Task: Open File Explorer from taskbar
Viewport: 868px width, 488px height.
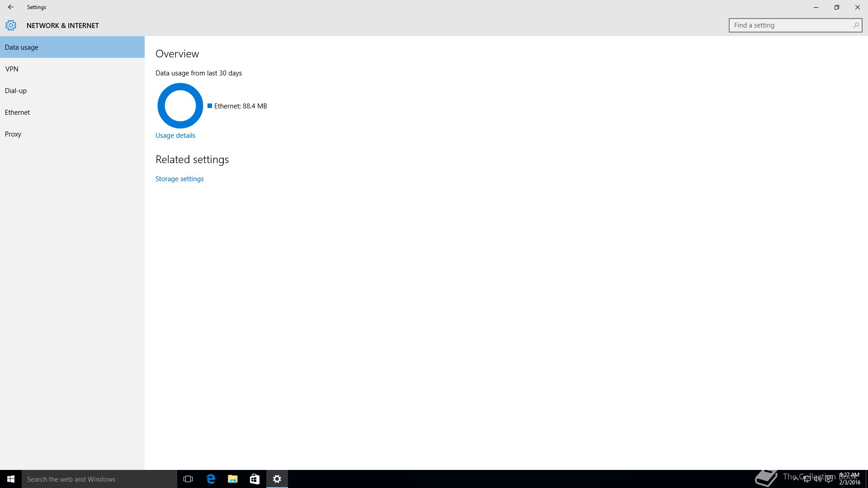Action: click(232, 479)
